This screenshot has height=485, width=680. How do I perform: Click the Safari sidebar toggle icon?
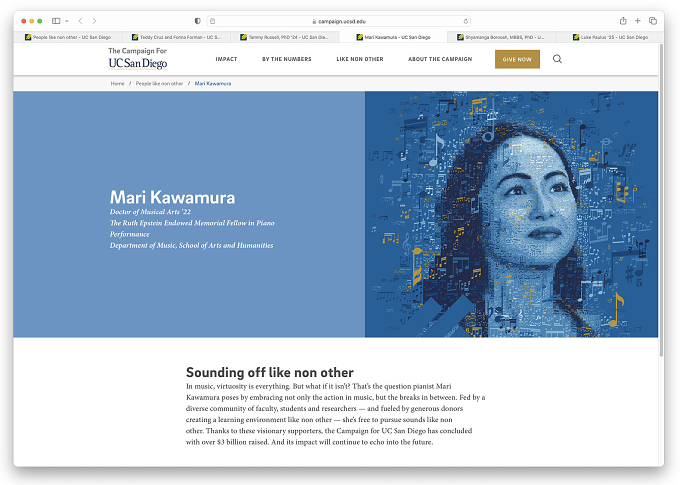coord(56,21)
